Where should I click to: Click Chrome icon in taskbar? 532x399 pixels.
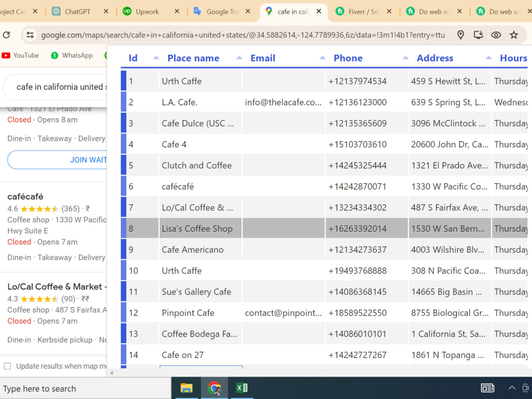click(214, 388)
